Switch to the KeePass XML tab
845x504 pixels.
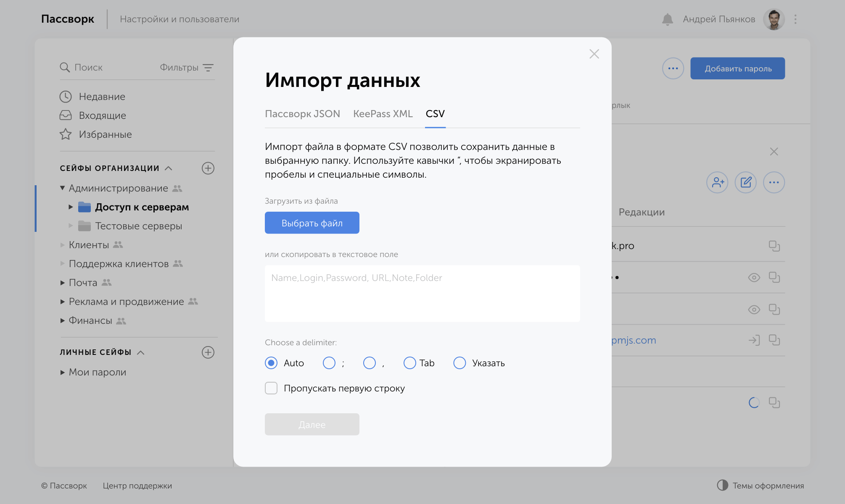(x=383, y=114)
